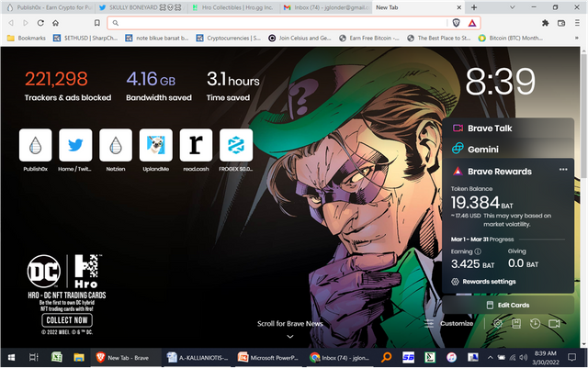Image resolution: width=588 pixels, height=368 pixels.
Task: Open the Twitter Home top site tile
Action: (75, 145)
